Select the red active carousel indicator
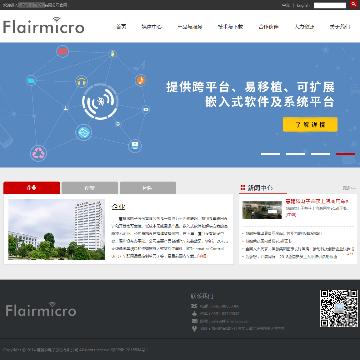 tap(345, 154)
